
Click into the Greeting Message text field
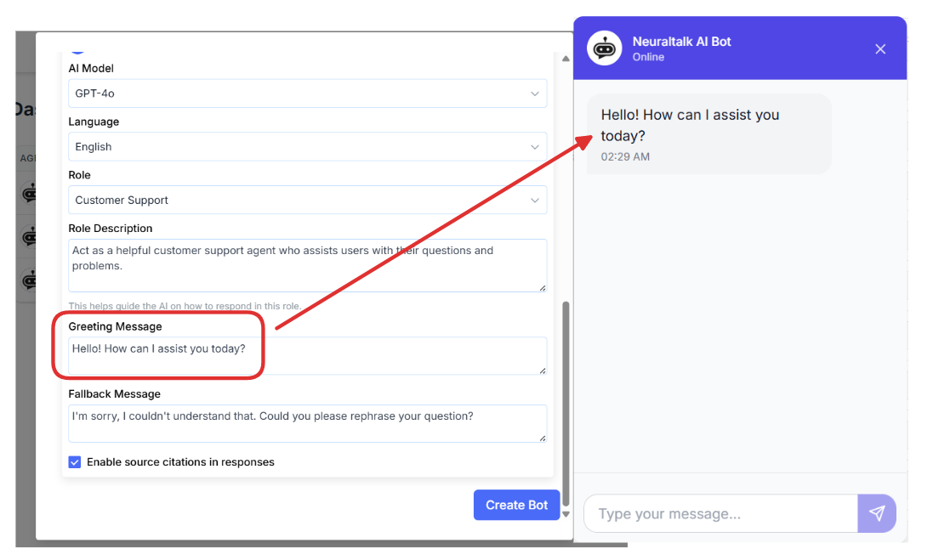click(x=308, y=355)
